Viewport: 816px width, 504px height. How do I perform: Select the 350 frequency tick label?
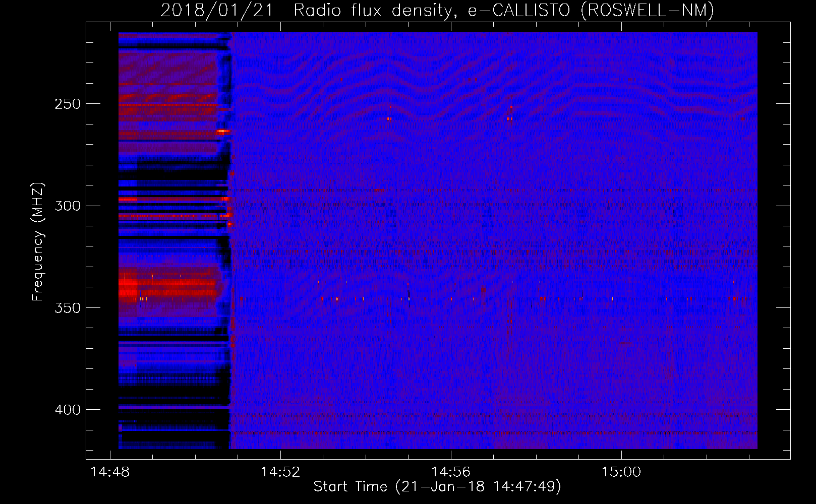68,308
